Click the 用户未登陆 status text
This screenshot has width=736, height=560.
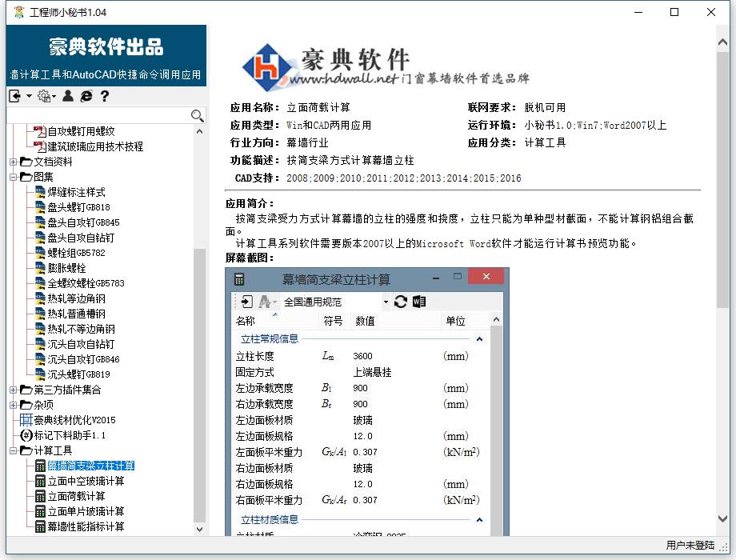click(690, 546)
